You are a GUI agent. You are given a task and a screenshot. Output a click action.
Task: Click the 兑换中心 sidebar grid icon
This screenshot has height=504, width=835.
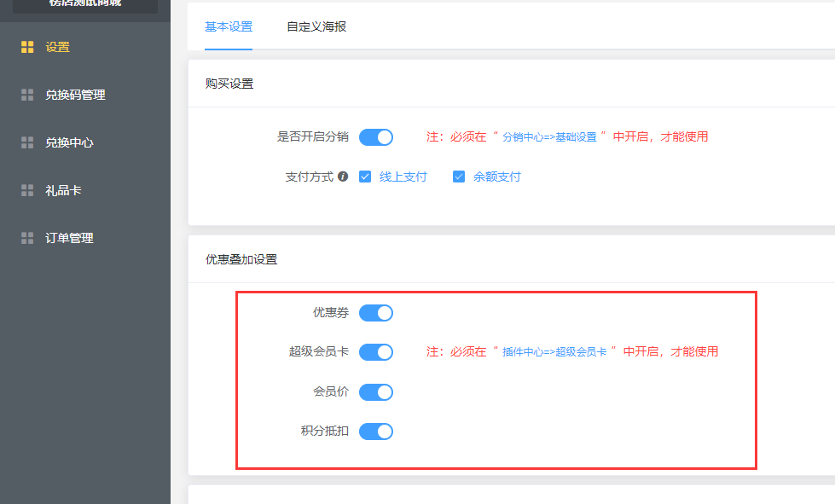[x=27, y=142]
